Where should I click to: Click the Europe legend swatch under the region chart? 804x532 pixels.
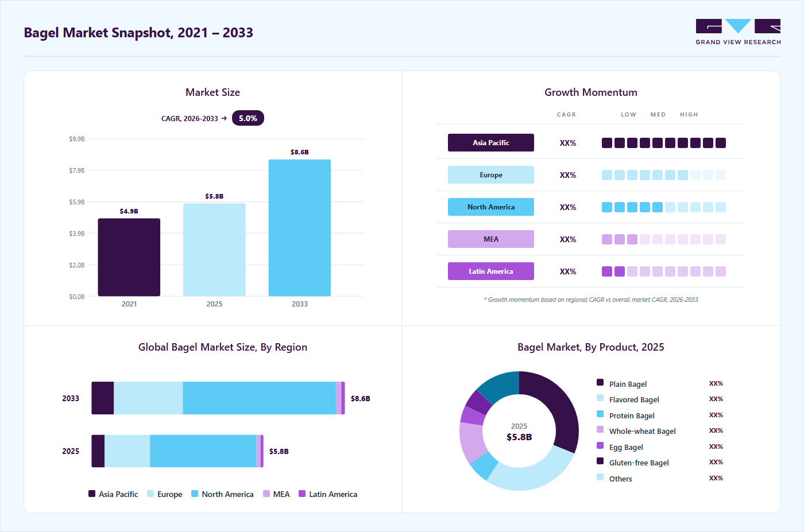click(150, 494)
